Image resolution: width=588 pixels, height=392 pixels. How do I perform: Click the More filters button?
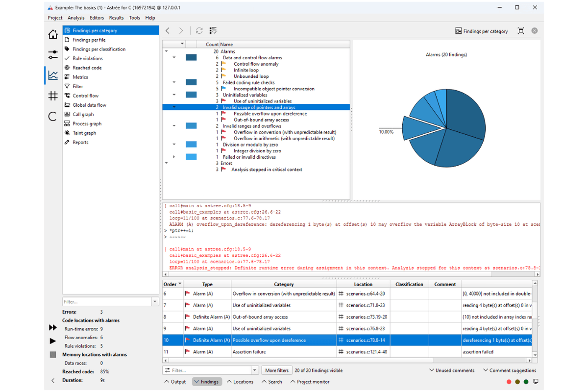pos(277,370)
